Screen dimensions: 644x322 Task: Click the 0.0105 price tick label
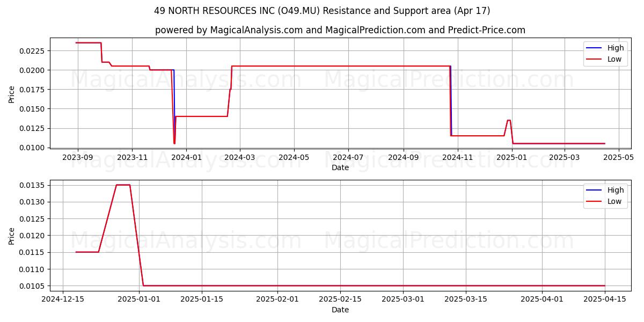tap(33, 286)
